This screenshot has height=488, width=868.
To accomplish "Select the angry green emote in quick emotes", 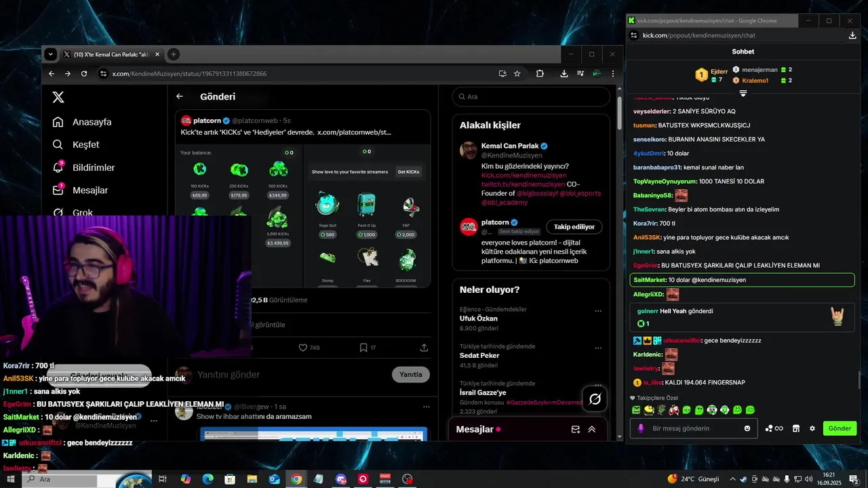I will click(636, 410).
